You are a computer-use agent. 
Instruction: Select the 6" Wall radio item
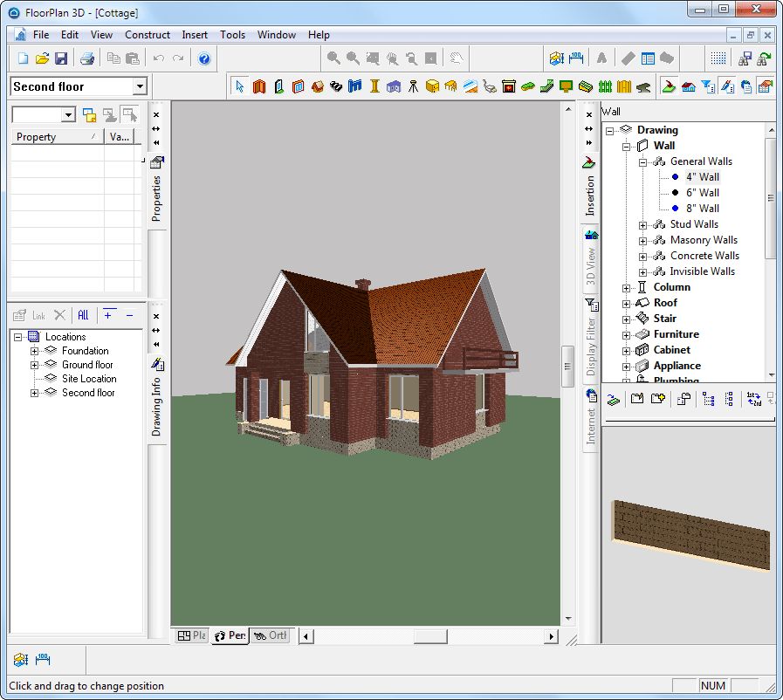702,193
